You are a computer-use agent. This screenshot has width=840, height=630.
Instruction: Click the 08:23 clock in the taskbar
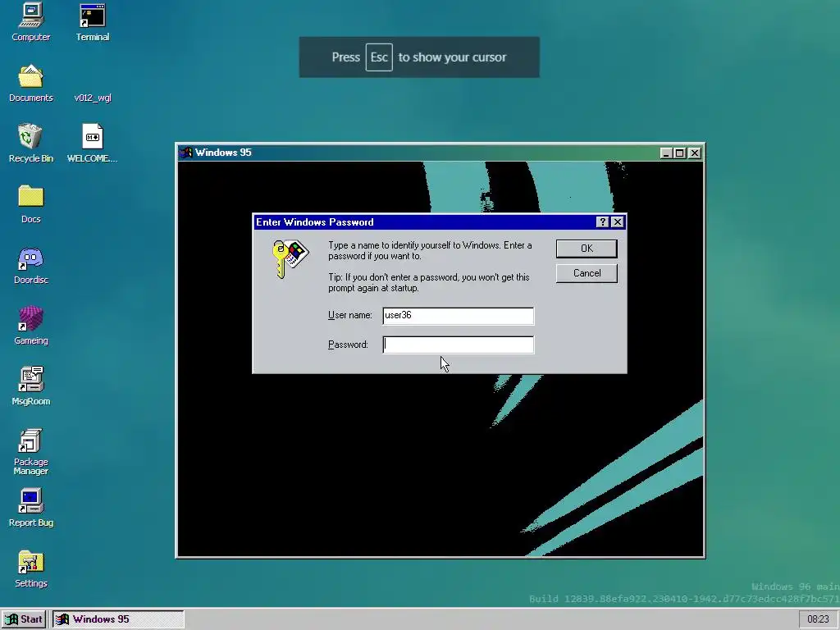point(818,619)
